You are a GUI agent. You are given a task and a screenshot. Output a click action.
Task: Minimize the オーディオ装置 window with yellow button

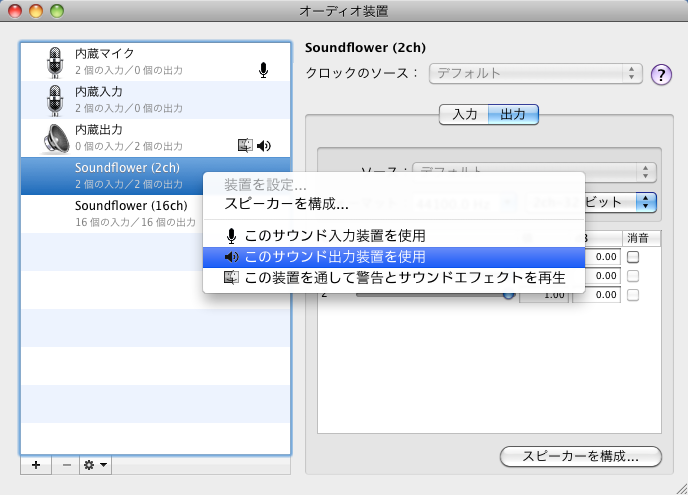[x=36, y=11]
